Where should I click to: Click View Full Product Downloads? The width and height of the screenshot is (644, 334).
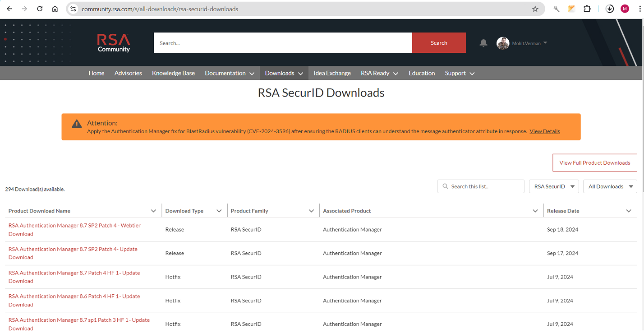point(594,162)
